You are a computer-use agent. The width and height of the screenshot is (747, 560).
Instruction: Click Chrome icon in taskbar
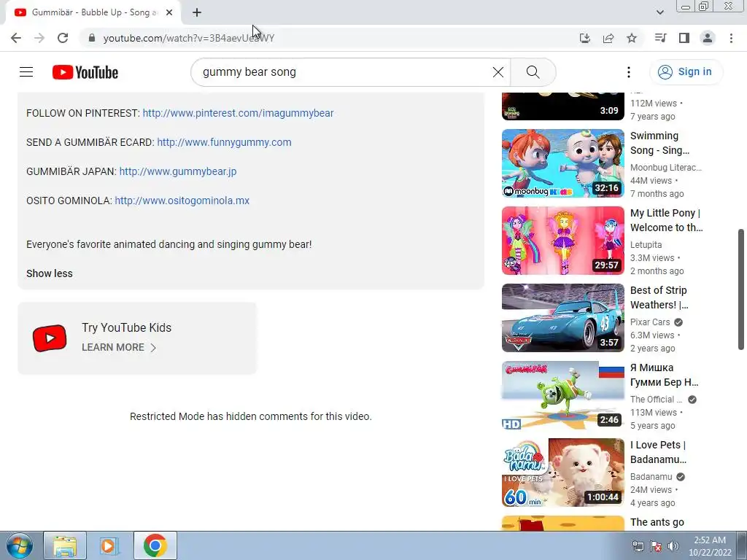(x=155, y=545)
